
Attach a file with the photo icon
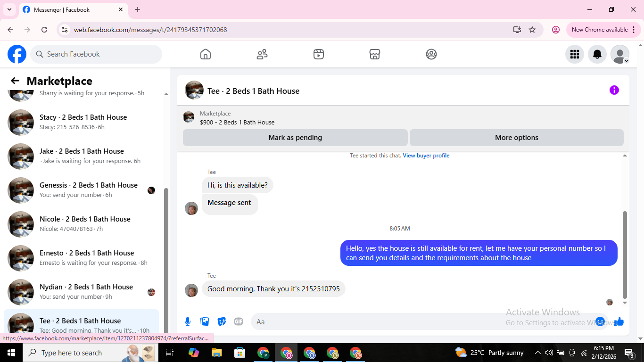pos(205,321)
